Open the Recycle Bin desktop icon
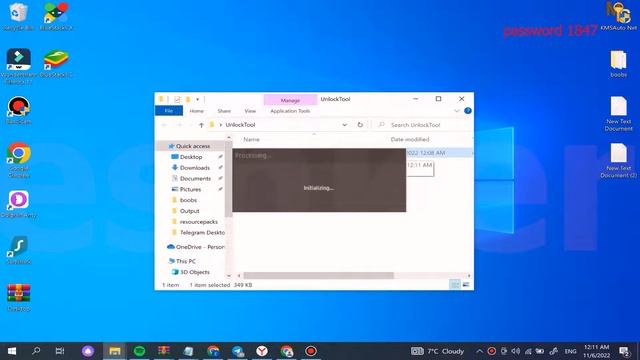This screenshot has height=360, width=640. (x=18, y=16)
